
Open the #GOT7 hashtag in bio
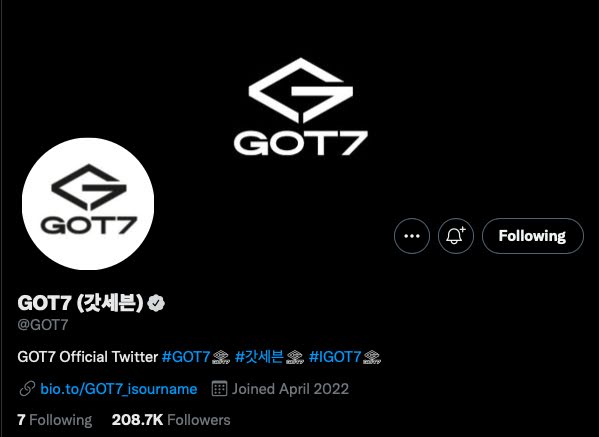tap(186, 357)
